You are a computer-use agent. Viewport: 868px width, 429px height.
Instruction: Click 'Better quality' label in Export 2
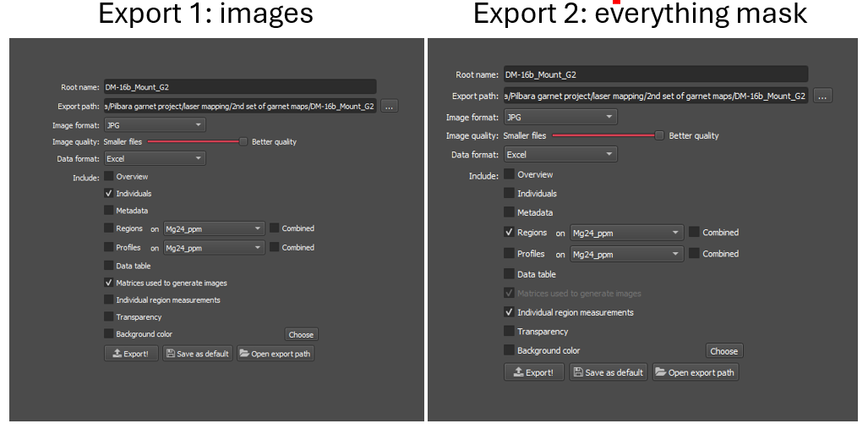tap(694, 135)
